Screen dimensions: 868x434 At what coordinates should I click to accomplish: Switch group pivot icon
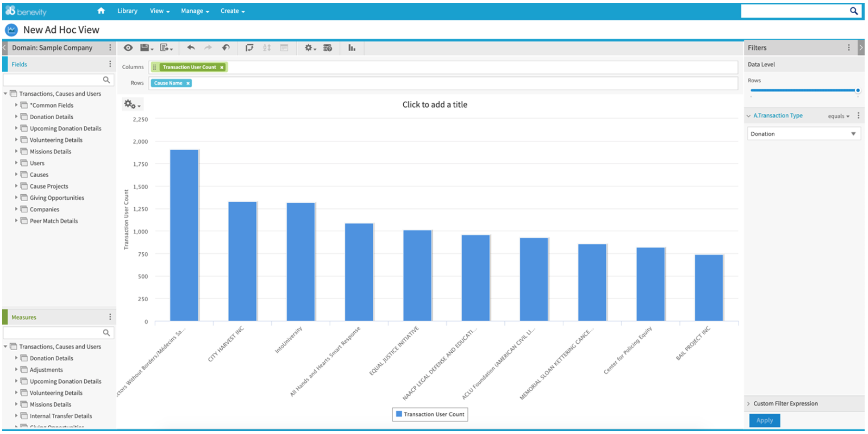click(x=249, y=48)
